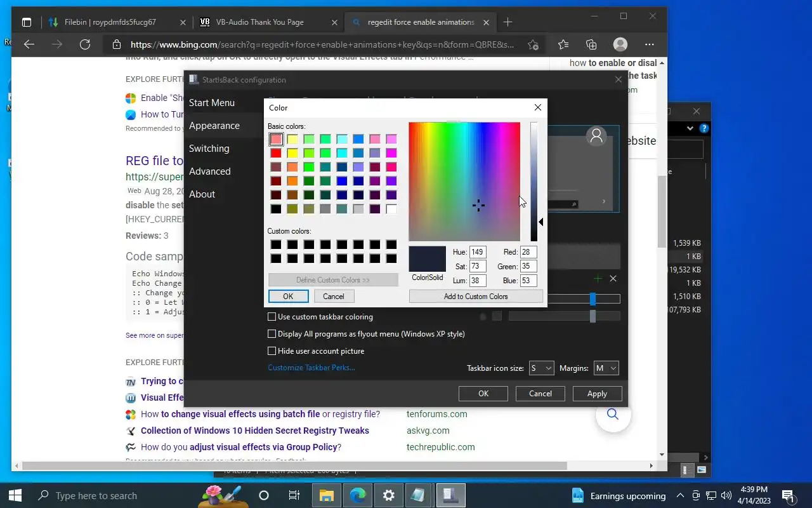The image size is (812, 508).
Task: Show hidden tray icons chevron
Action: [680, 495]
